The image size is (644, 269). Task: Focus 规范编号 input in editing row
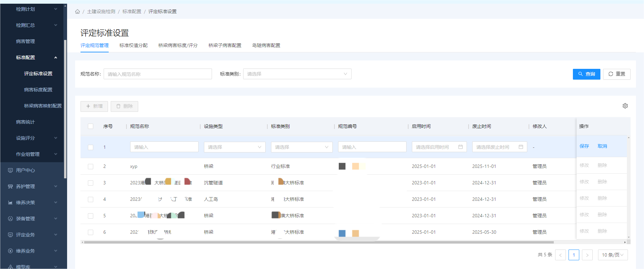pos(372,147)
